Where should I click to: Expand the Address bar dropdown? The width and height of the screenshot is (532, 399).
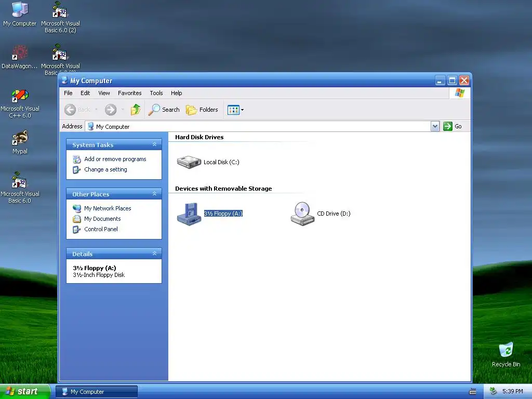[435, 127]
